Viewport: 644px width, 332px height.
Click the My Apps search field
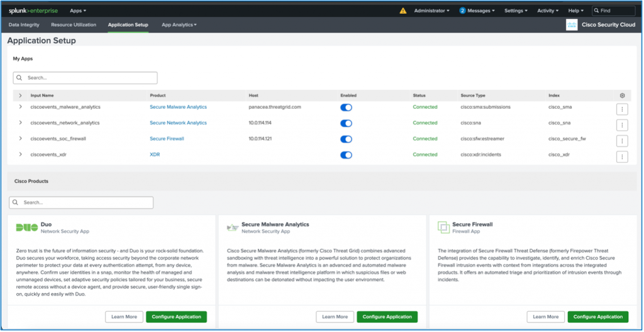click(86, 78)
